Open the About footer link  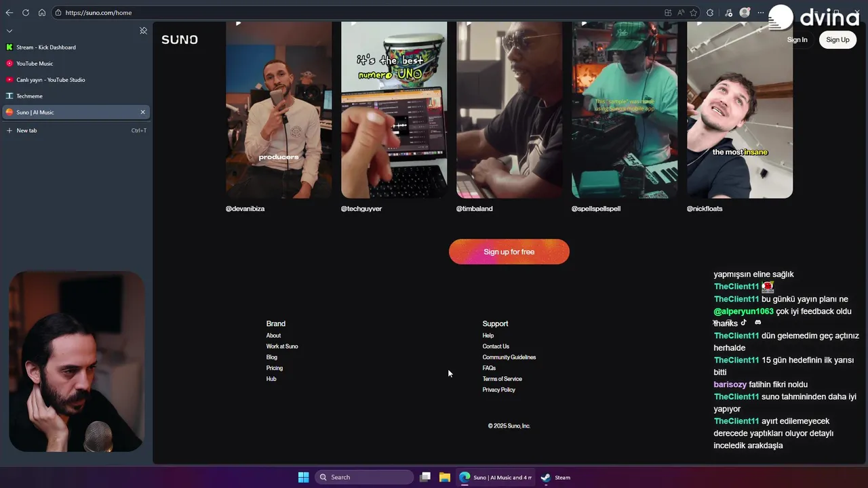coord(273,335)
